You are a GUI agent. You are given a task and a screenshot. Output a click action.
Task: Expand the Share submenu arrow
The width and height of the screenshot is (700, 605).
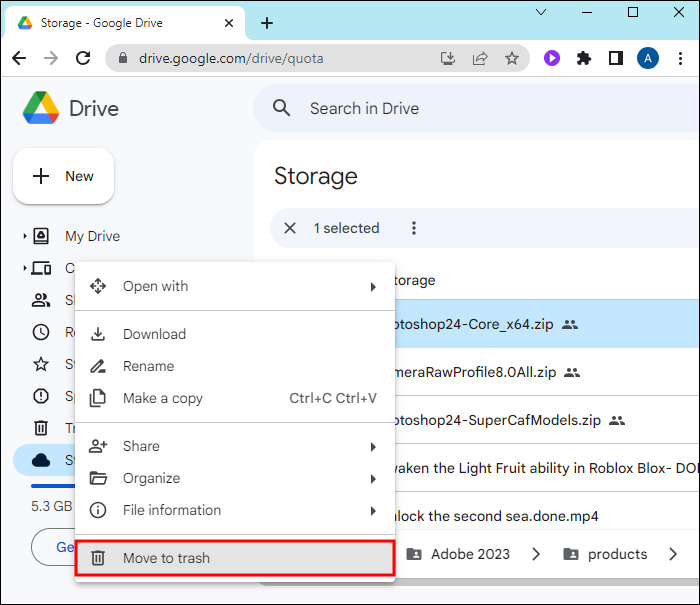point(373,447)
